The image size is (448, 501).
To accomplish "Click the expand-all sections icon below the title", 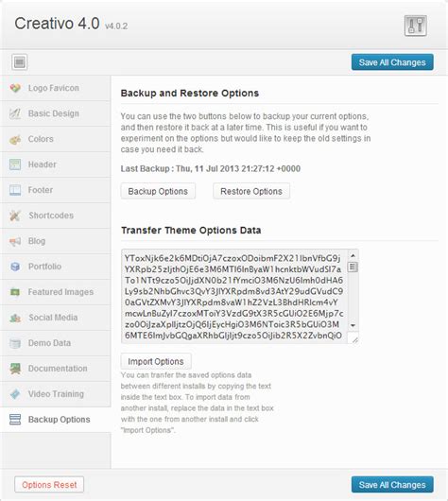I will click(20, 62).
